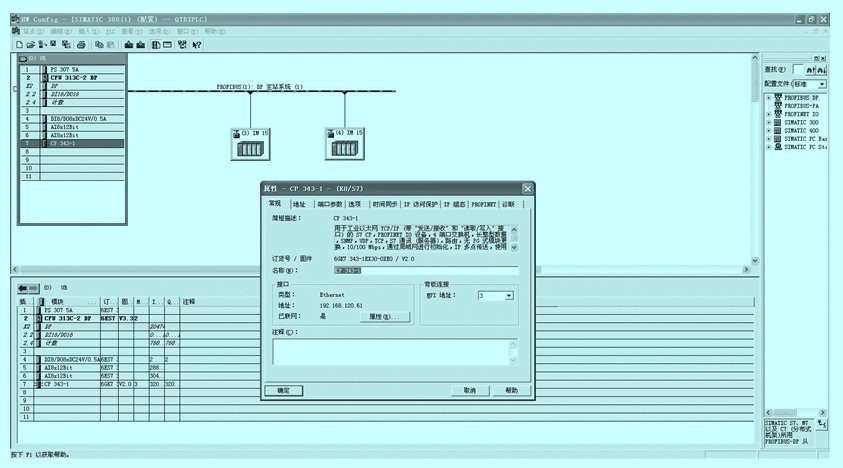Select PS 307 5A in rack view
843x468 pixels.
coord(73,69)
